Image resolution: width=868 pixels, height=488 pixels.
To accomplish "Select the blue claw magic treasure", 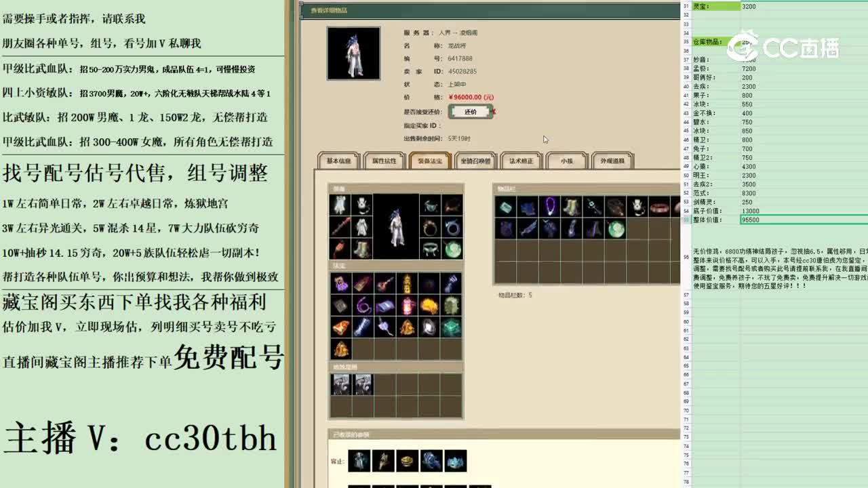I will [451, 283].
